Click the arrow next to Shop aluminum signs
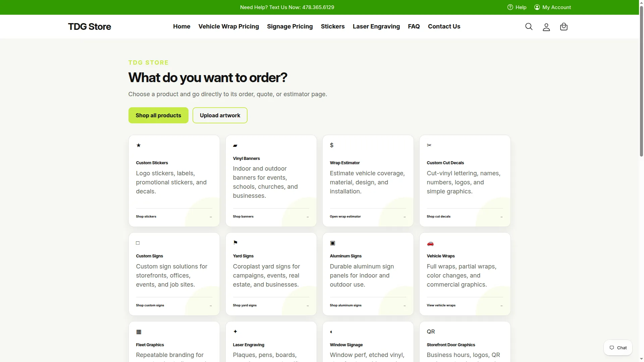This screenshot has width=644, height=362. (x=405, y=306)
